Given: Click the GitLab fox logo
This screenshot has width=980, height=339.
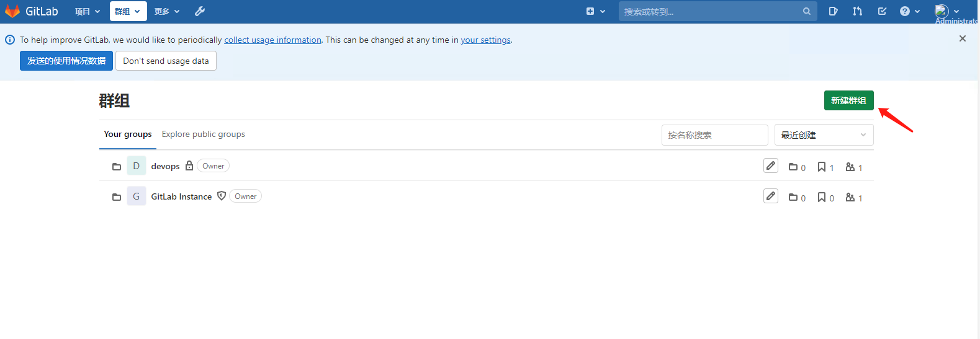Looking at the screenshot, I should [12, 11].
